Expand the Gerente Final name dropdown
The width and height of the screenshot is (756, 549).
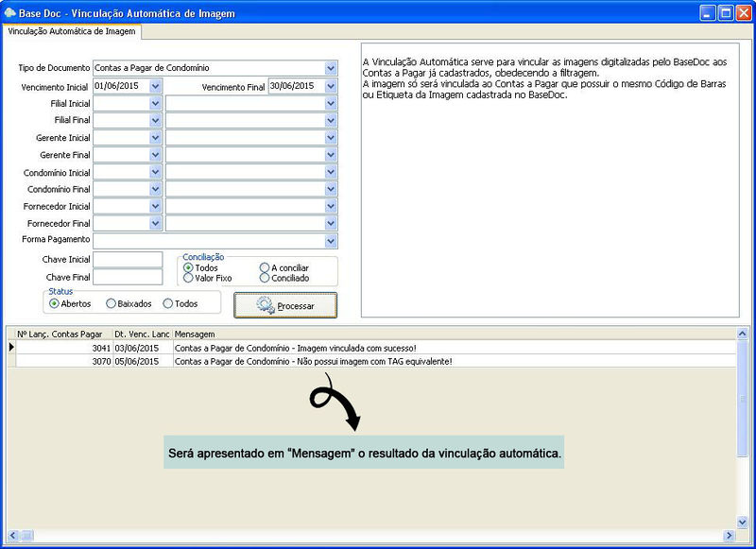point(330,155)
